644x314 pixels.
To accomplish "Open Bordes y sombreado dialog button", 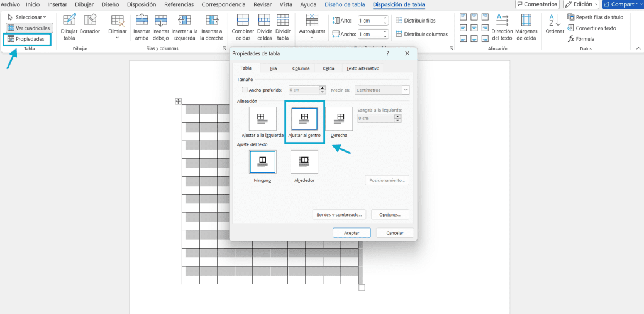I will pos(339,214).
